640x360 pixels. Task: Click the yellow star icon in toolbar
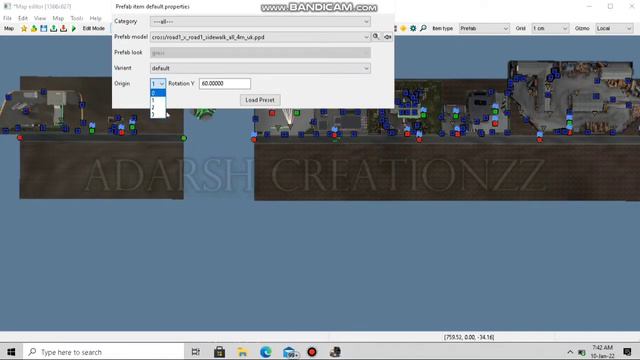[24, 29]
